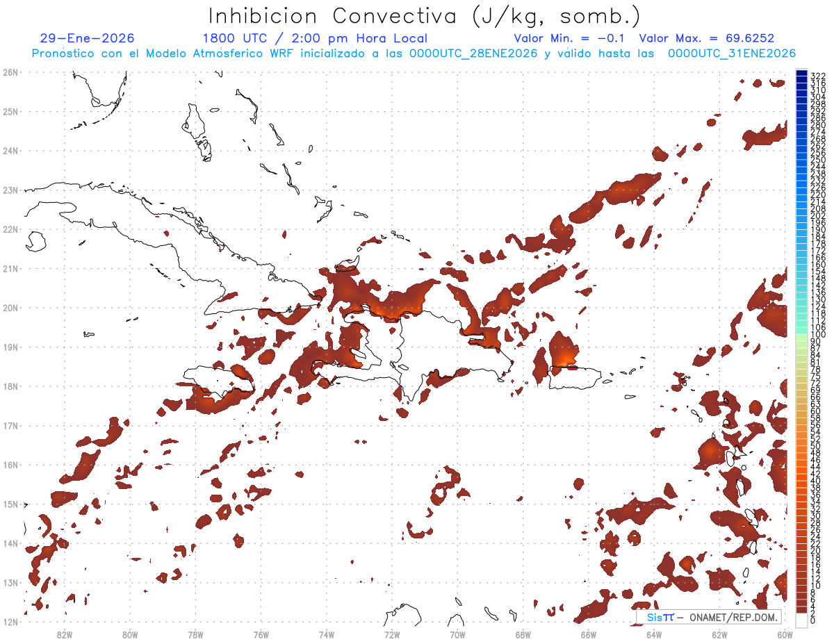The height and width of the screenshot is (644, 834).
Task: Click the 21N latitude label
Action: point(10,268)
